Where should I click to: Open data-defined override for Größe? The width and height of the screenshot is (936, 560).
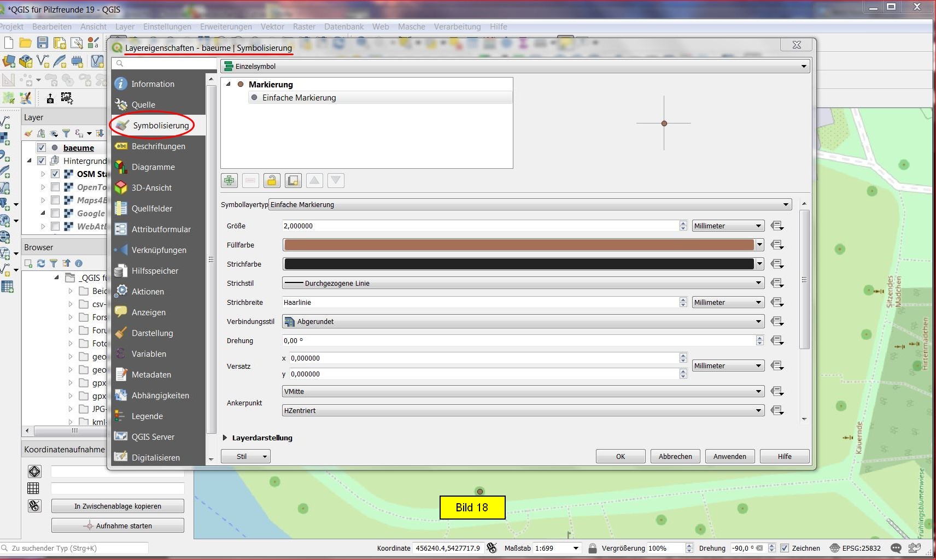777,226
